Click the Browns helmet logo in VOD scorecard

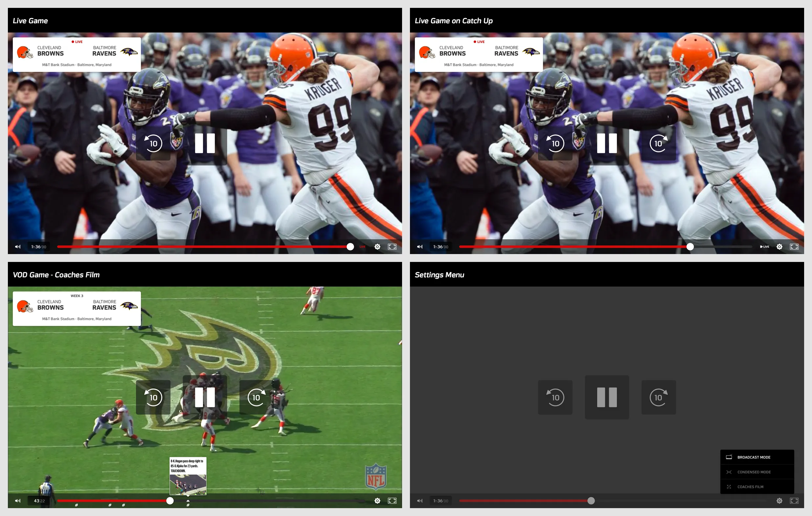tap(25, 306)
